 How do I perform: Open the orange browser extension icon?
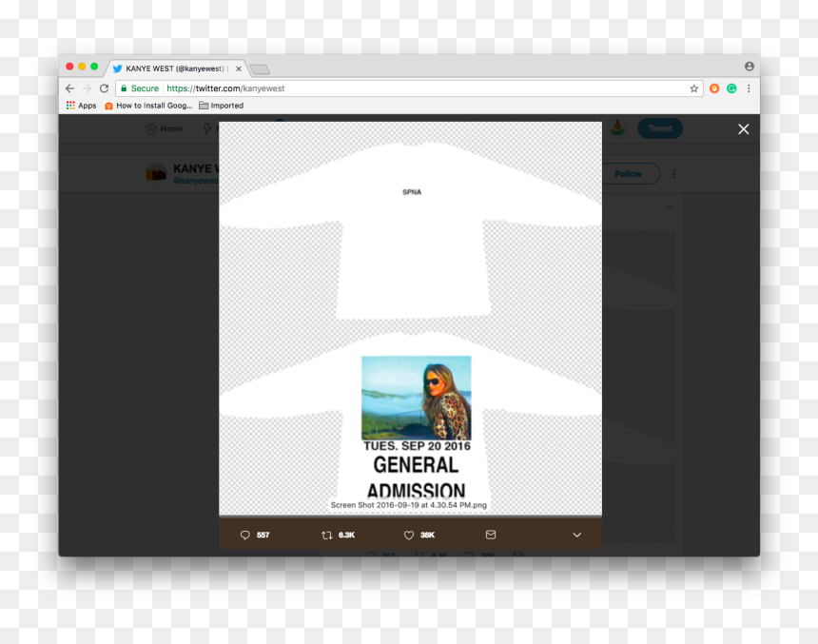(x=714, y=88)
